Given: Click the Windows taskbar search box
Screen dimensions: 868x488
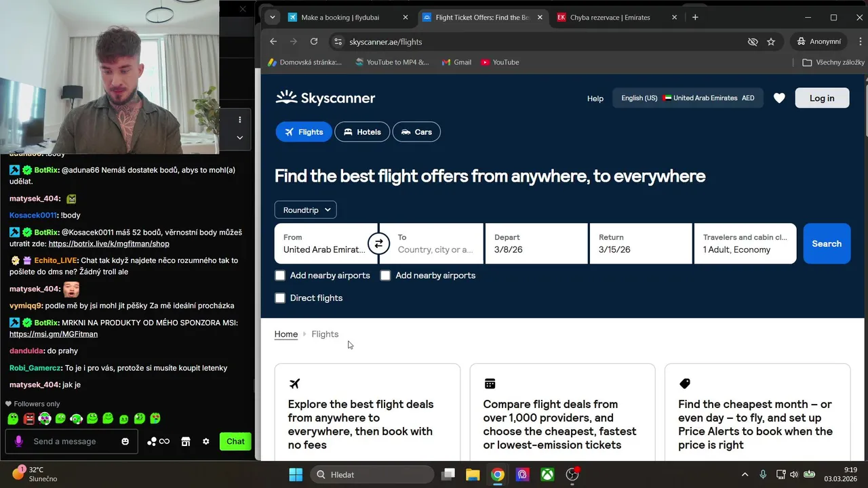Looking at the screenshot, I should click(372, 474).
